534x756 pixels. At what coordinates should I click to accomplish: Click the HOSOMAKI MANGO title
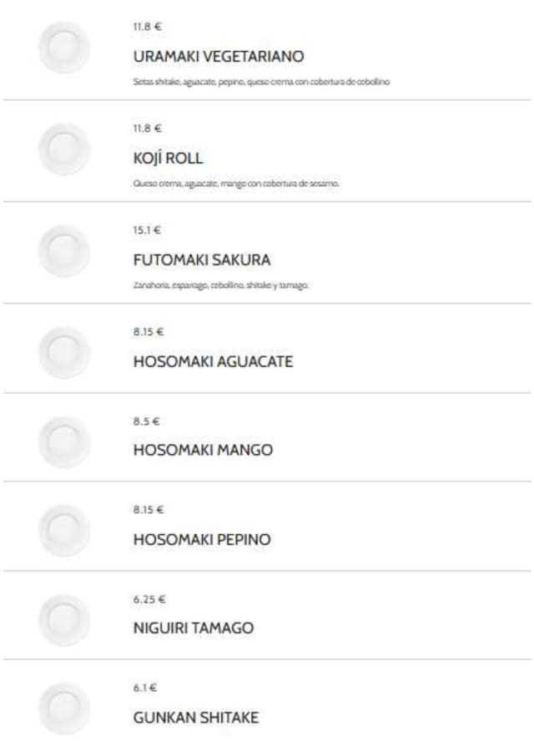(x=203, y=451)
